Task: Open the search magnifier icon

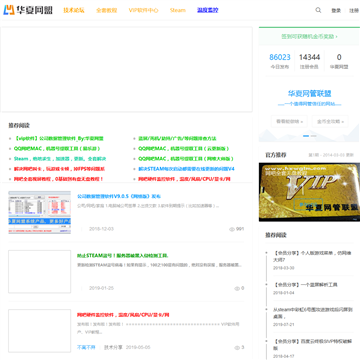Action: pyautogui.click(x=318, y=10)
